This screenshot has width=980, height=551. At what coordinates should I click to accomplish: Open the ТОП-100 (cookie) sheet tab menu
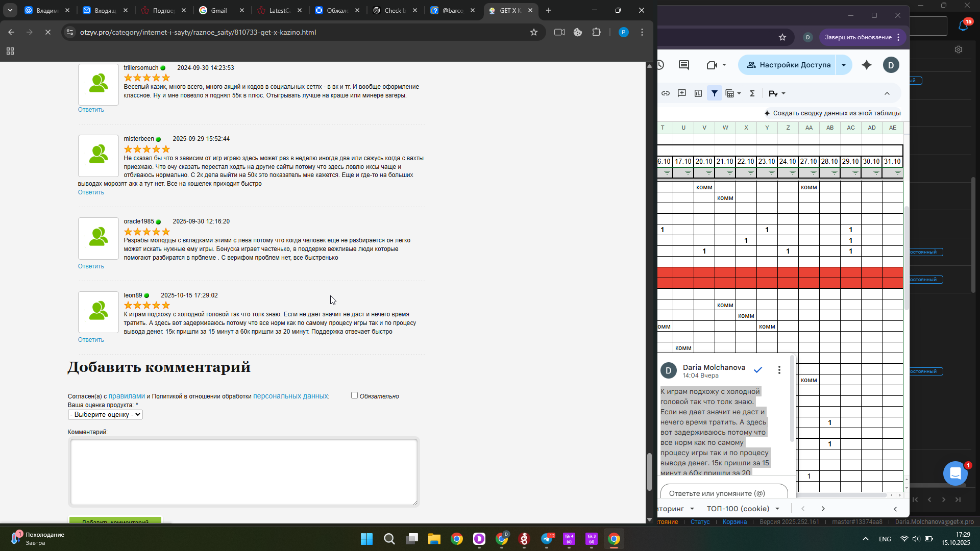point(777,509)
